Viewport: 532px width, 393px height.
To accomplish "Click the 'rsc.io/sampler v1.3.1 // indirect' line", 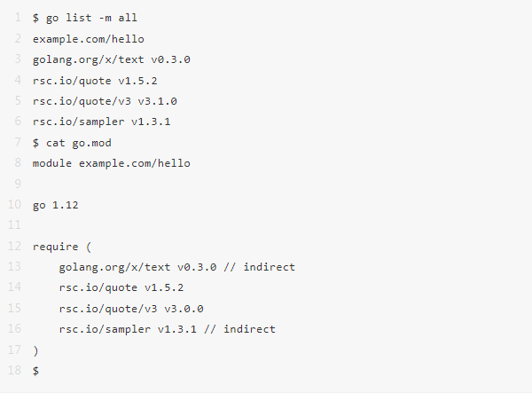I will [x=168, y=329].
